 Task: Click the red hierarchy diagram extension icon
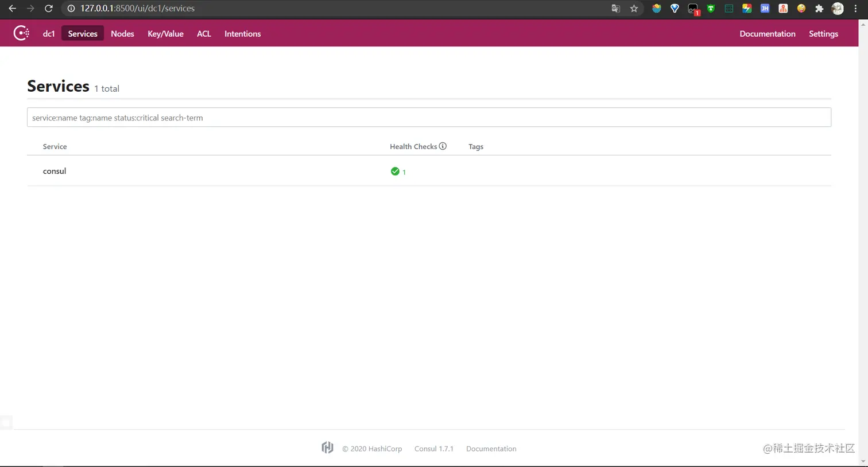(x=783, y=9)
